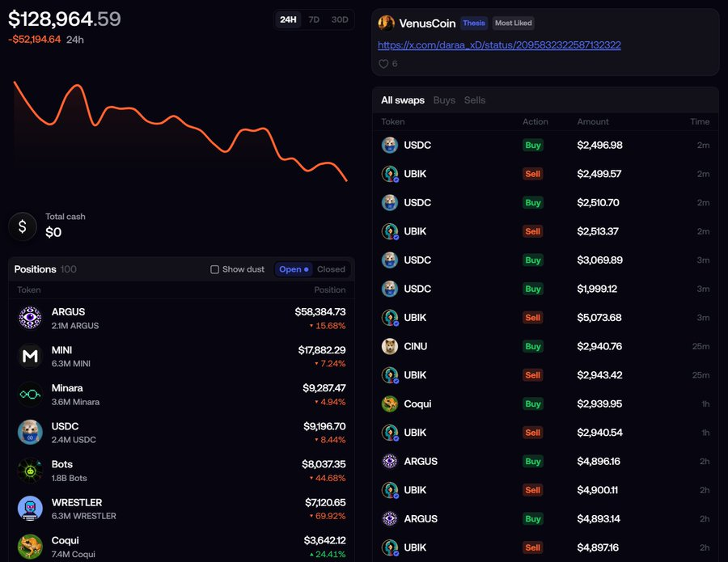Click the Coqui token name in swaps
This screenshot has width=728, height=562.
tap(417, 404)
